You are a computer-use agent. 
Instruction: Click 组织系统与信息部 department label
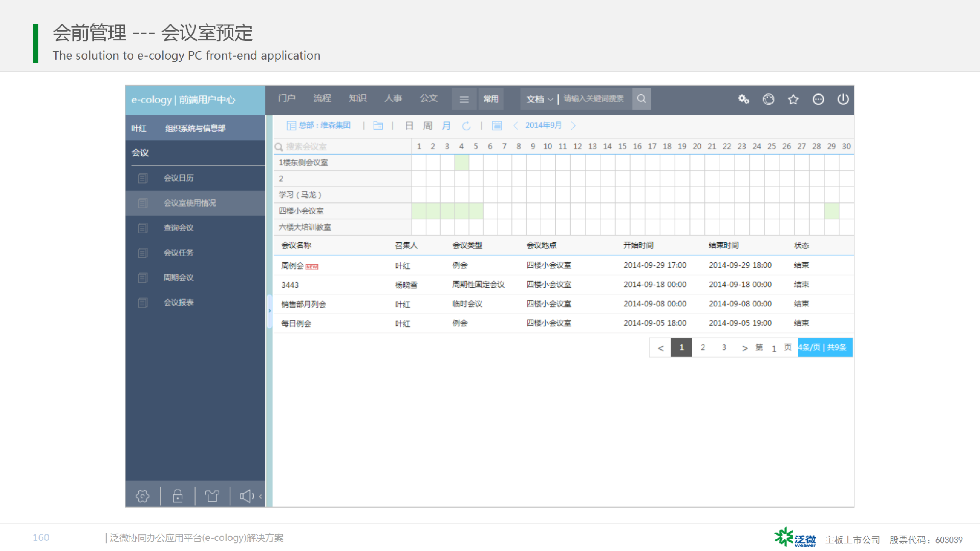coord(195,128)
